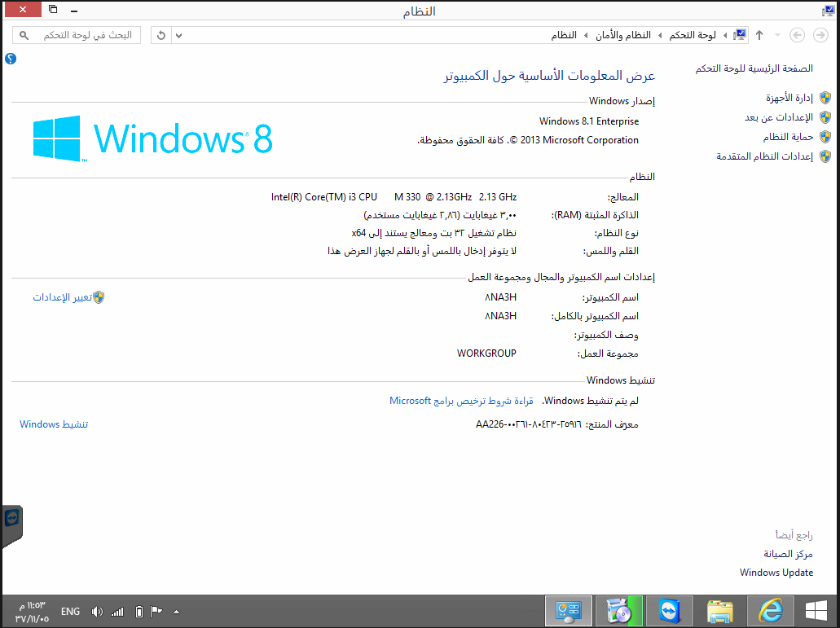Viewport: 840px width, 628px height.
Task: Click the Windows 8.1 Enterprise edition text
Action: (x=589, y=121)
